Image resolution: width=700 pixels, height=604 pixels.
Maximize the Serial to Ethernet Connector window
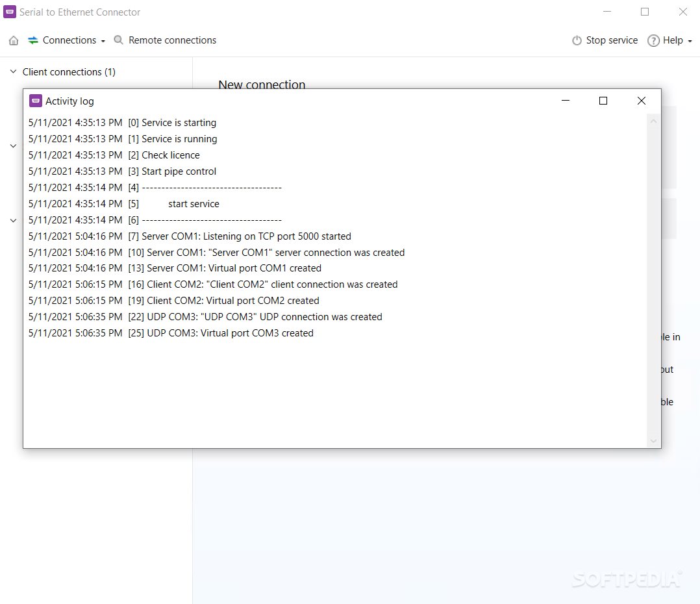click(645, 12)
